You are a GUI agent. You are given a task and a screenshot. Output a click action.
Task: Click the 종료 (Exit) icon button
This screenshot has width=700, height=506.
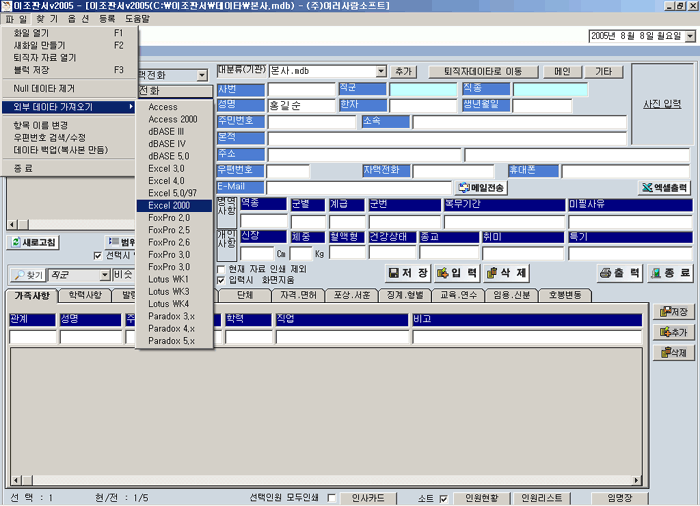pos(670,273)
